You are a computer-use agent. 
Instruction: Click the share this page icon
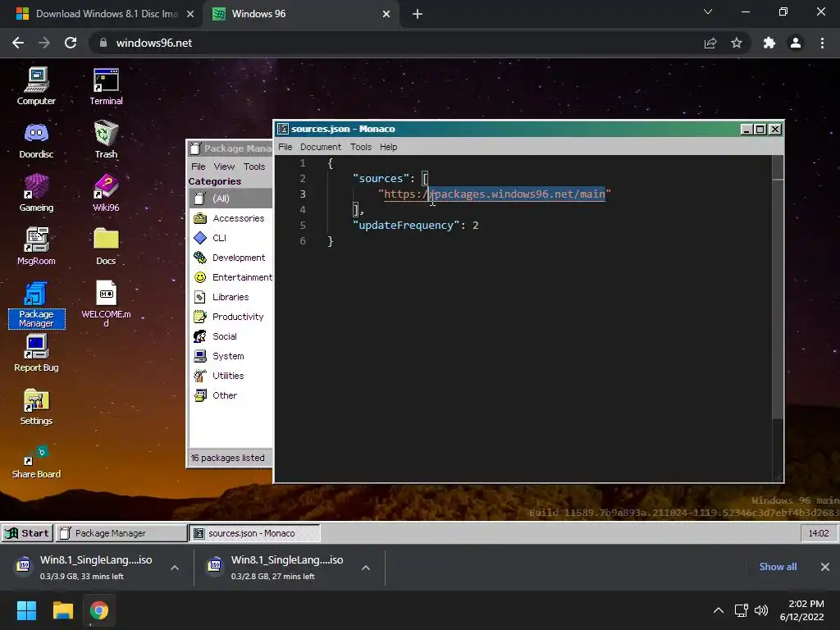click(x=710, y=43)
